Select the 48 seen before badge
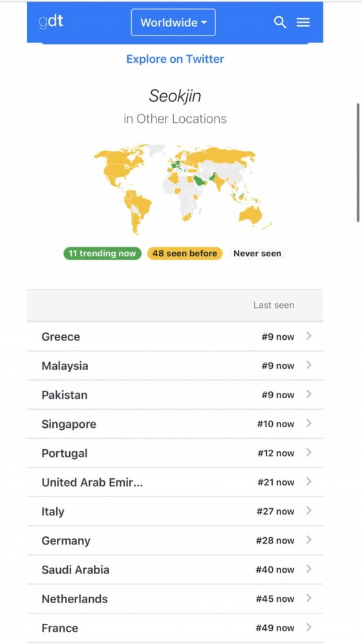Image resolution: width=362 pixels, height=644 pixels. click(x=185, y=254)
